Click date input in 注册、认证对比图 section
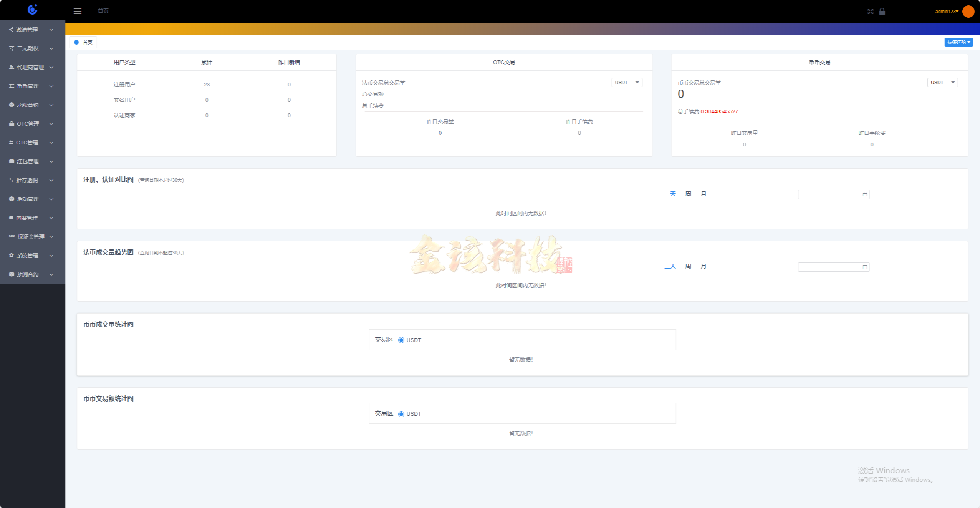The height and width of the screenshot is (508, 980). point(834,194)
